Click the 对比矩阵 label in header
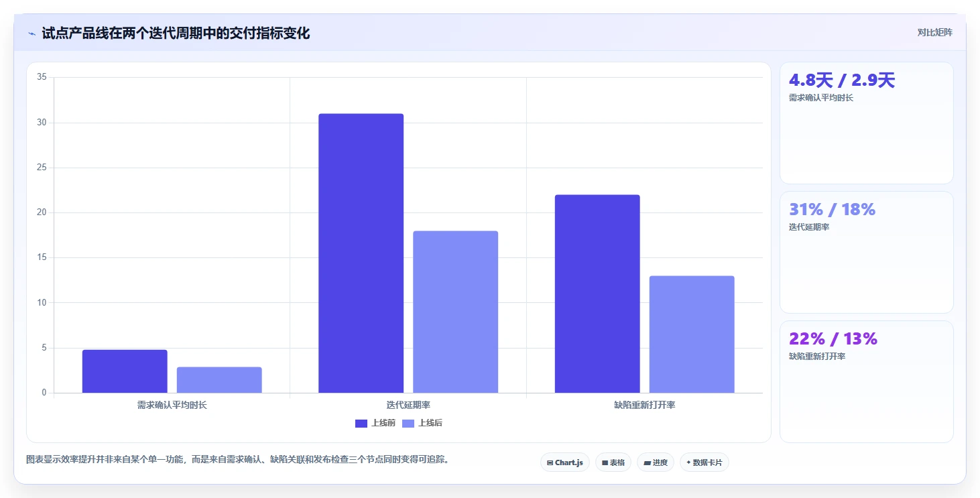 tap(934, 32)
